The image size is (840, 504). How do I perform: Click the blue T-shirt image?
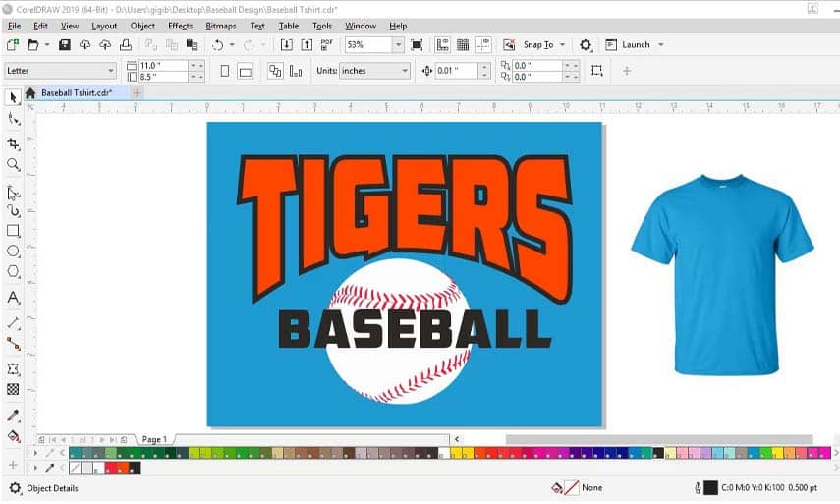click(x=723, y=274)
